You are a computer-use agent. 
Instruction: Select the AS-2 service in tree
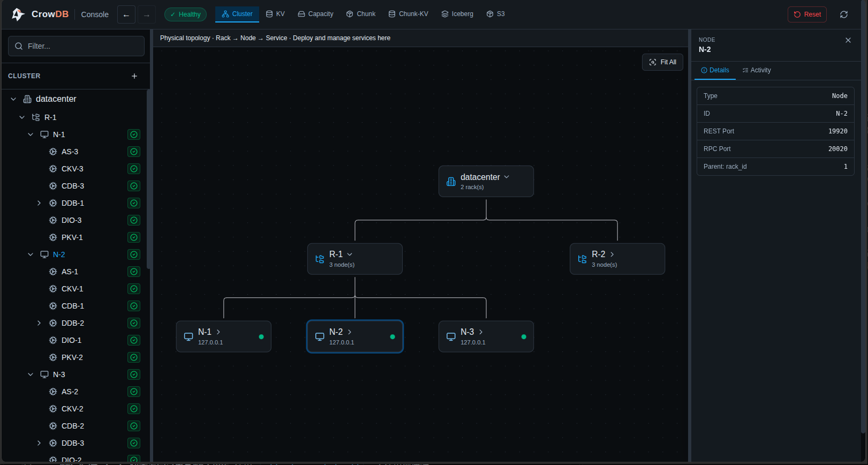coord(70,392)
